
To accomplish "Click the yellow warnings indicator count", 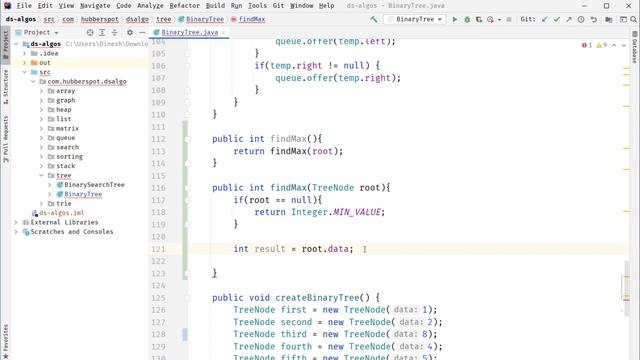I will point(601,45).
